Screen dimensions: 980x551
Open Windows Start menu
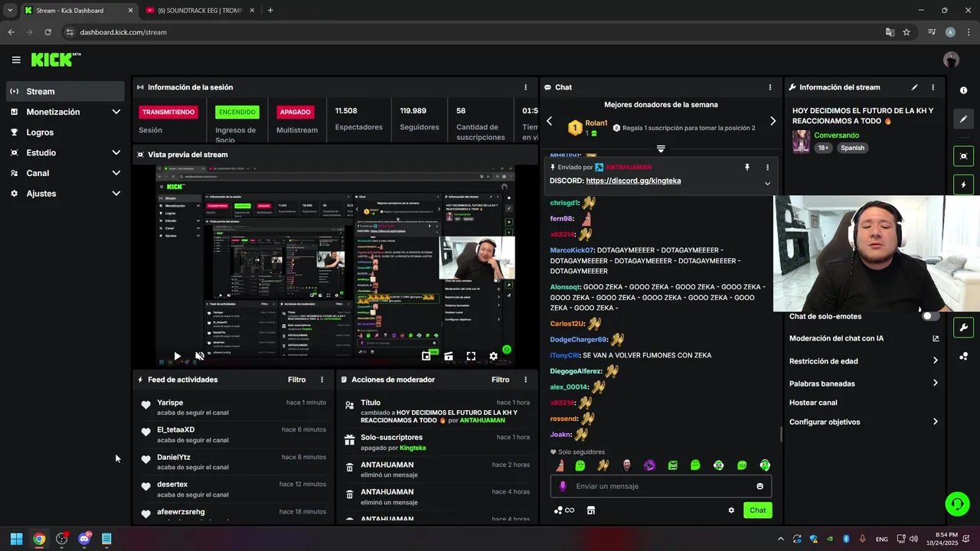point(16,539)
